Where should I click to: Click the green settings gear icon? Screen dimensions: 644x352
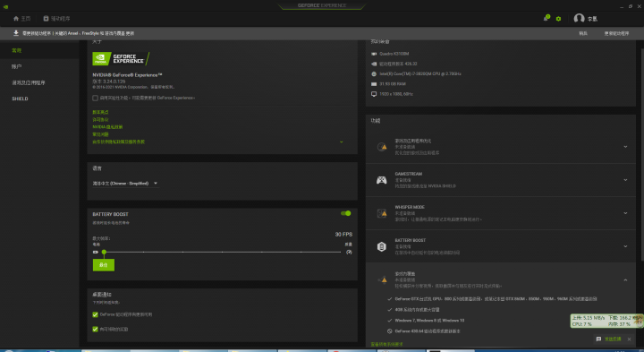point(558,19)
